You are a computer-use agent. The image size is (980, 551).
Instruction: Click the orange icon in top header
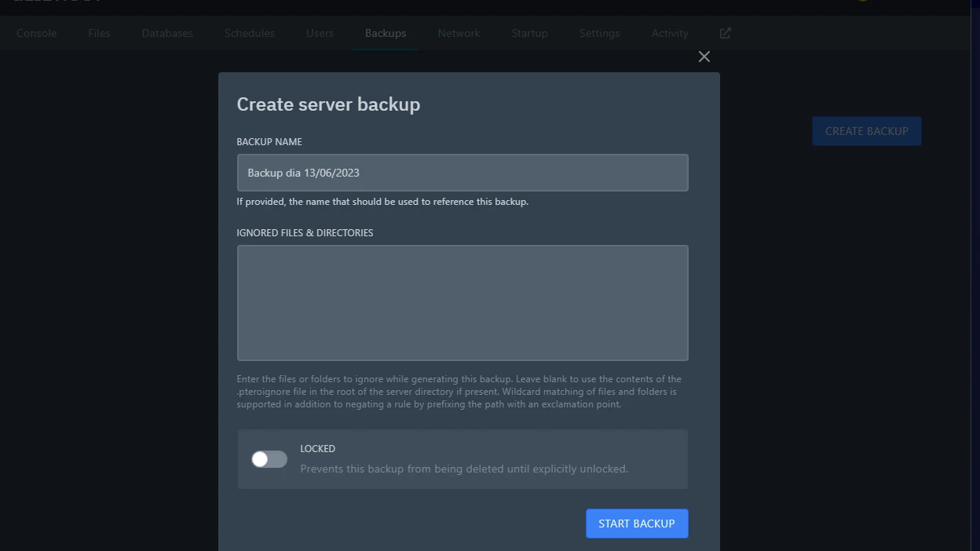[862, 2]
